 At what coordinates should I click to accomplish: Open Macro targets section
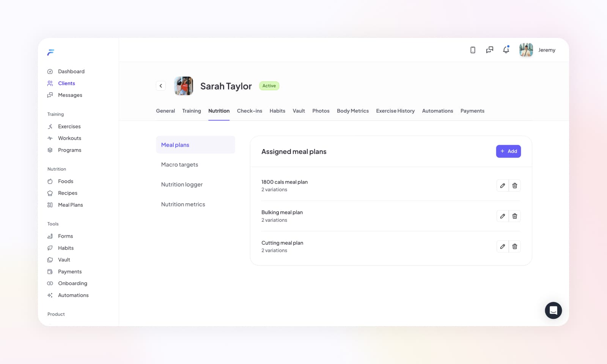pos(179,165)
